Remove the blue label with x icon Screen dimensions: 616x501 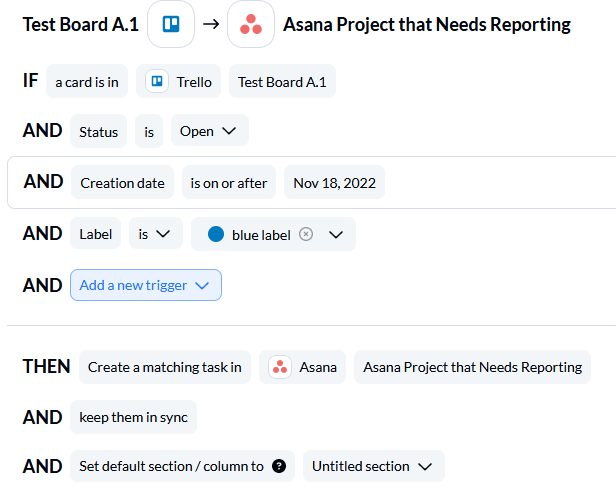tap(306, 234)
